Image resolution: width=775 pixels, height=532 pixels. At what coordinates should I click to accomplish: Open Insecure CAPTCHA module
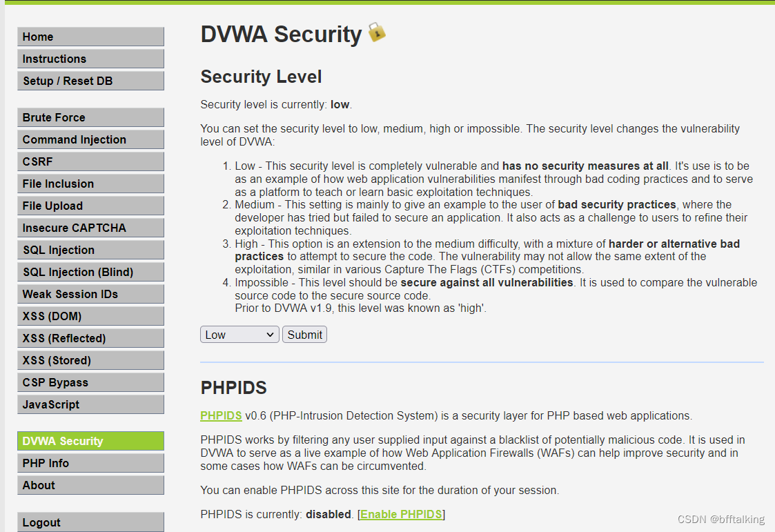tap(90, 228)
